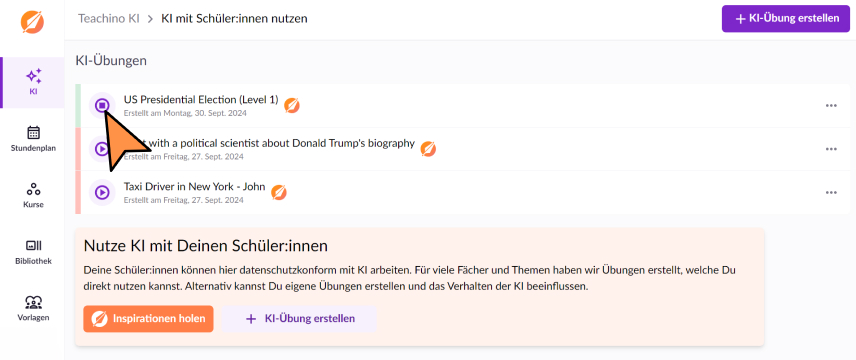Viewport: 856px width, 360px height.
Task: Click date Erstellt am Montag, 30. Sept. 2024
Action: click(185, 114)
